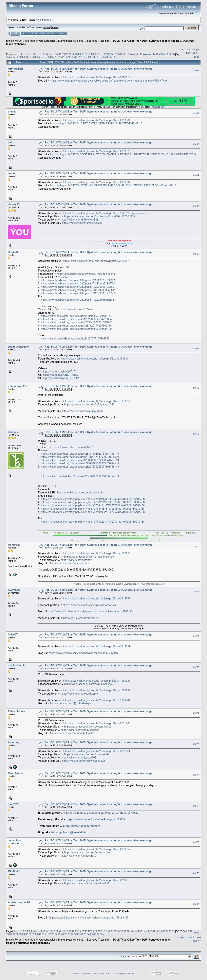View profile icon under Sihab76
Image resolution: width=207 pixels, height=980 pixels.
click(x=10, y=476)
